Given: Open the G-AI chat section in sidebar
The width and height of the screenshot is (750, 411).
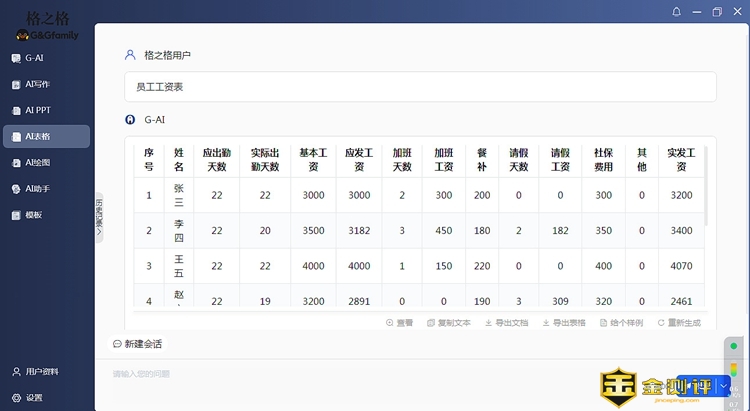Looking at the screenshot, I should coord(34,58).
